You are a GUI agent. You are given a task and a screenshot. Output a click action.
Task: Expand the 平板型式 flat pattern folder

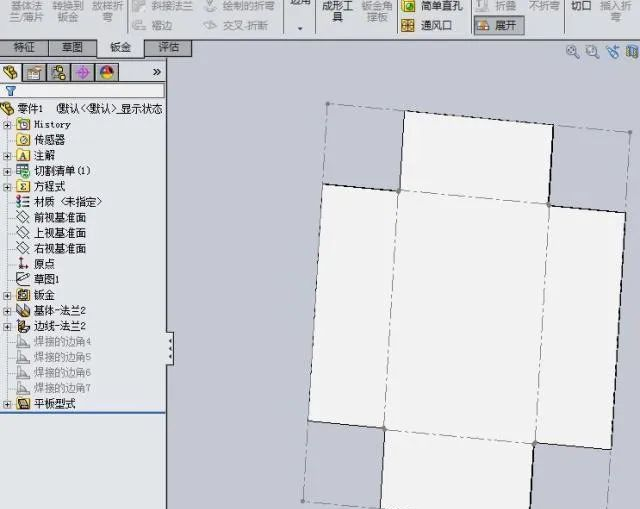(7, 405)
